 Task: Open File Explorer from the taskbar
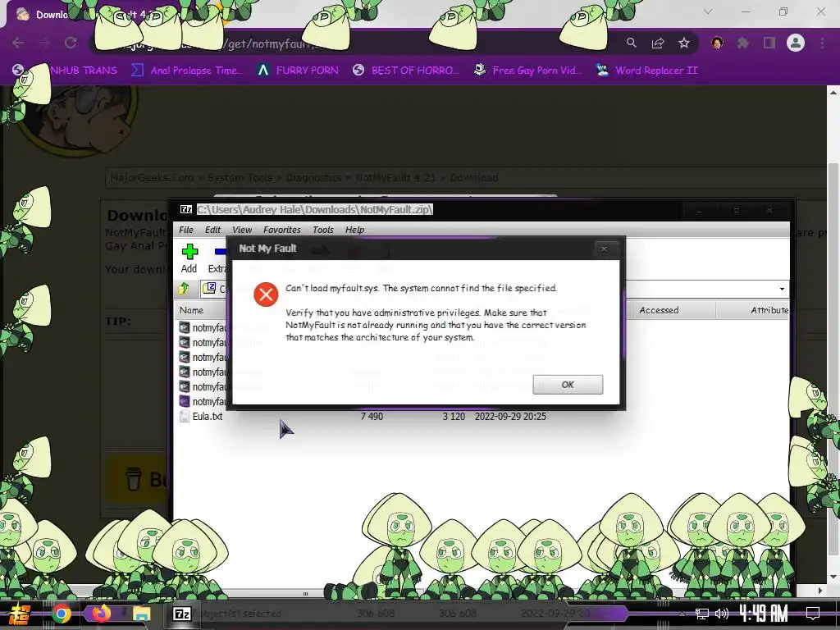pos(141,614)
